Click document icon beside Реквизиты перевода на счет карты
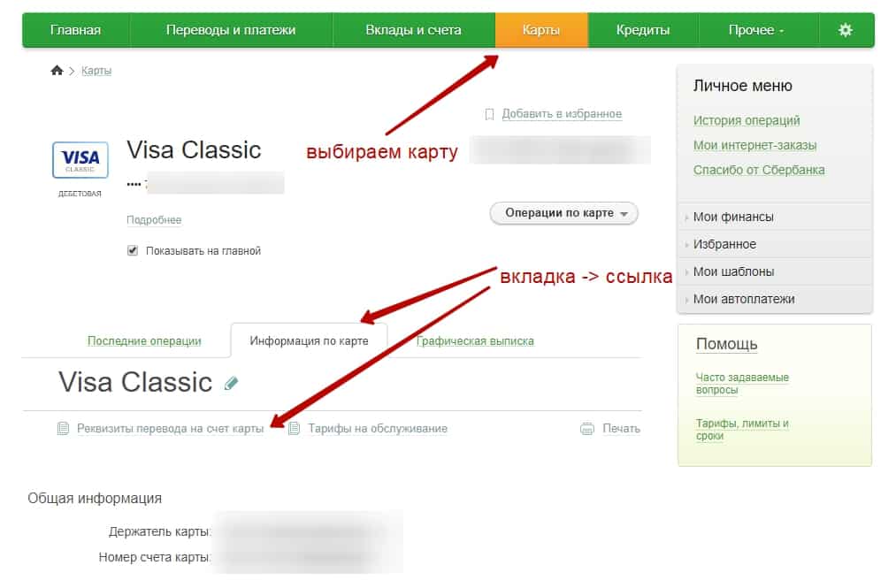The height and width of the screenshot is (588, 896). point(63,429)
